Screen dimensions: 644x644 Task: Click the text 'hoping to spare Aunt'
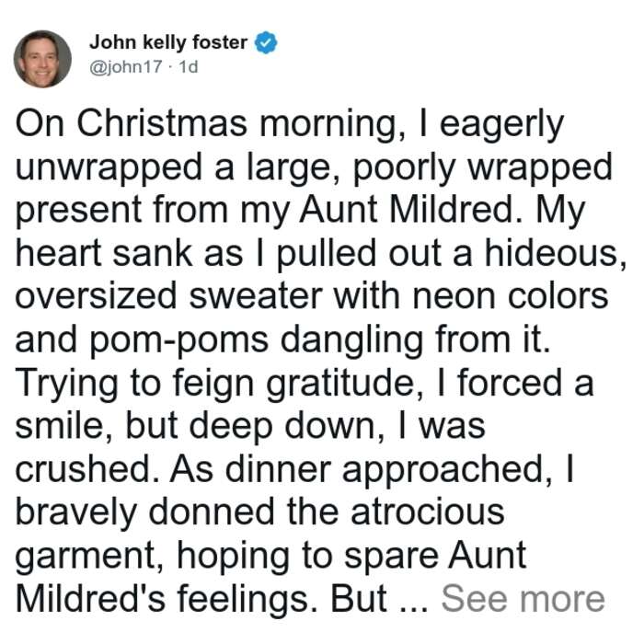pyautogui.click(x=352, y=558)
